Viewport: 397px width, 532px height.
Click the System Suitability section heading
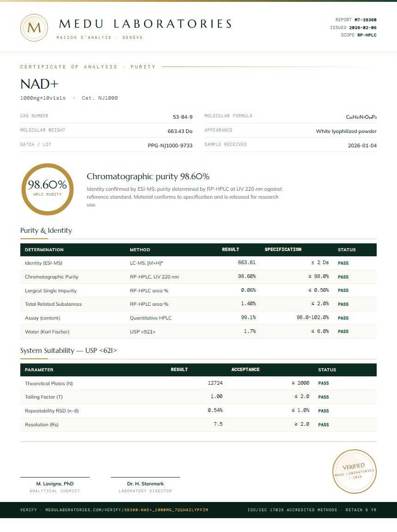[68, 351]
